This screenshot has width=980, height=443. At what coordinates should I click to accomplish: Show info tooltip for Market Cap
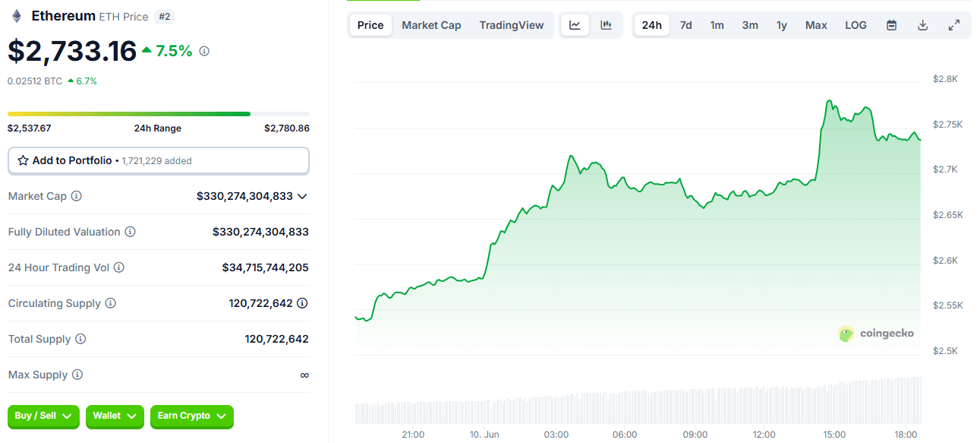[x=76, y=196]
